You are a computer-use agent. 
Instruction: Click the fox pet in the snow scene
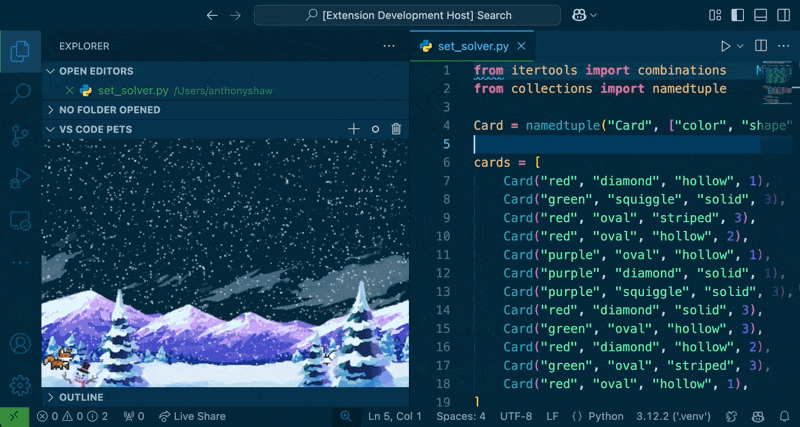point(59,360)
